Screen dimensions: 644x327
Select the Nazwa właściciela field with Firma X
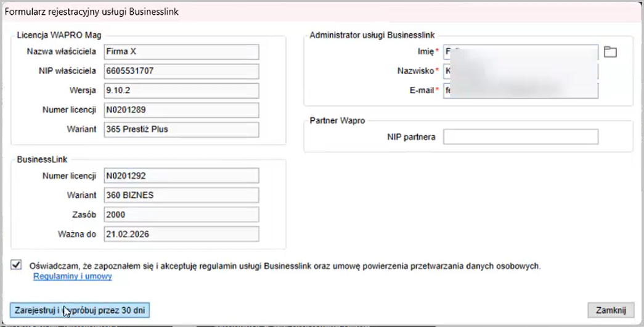click(x=181, y=52)
